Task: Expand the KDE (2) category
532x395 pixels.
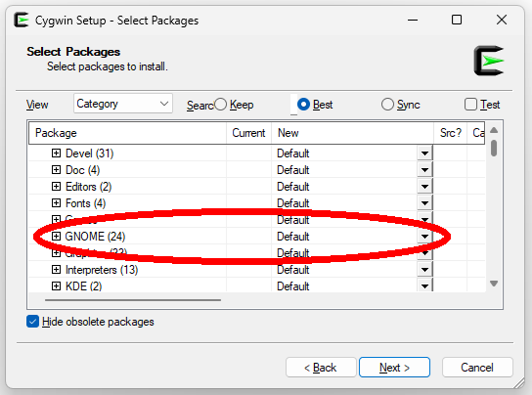Action: pos(56,286)
